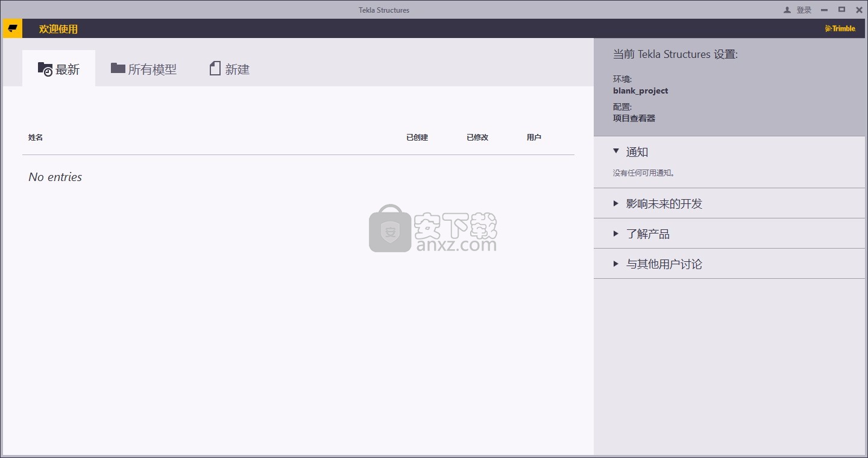Expand the 了解产品 section arrow
The height and width of the screenshot is (458, 868).
(x=616, y=234)
